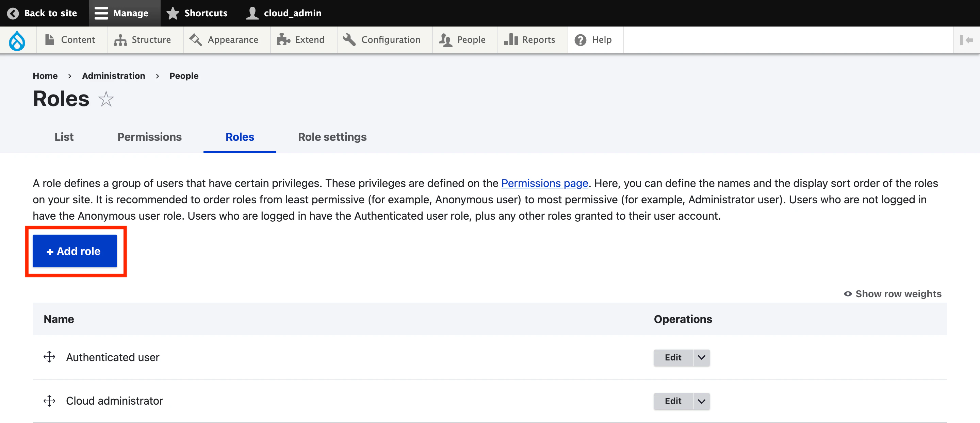This screenshot has width=980, height=423.
Task: Open the Reports admin menu
Action: coord(533,39)
